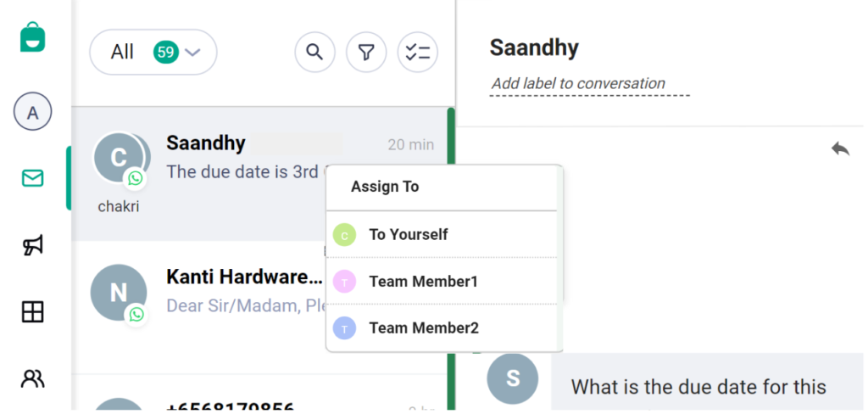Assign conversation to Team Member1

(x=423, y=281)
